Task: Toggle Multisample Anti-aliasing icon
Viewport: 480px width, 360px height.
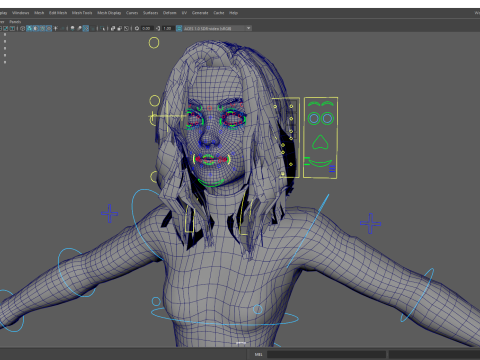Action: point(86,28)
